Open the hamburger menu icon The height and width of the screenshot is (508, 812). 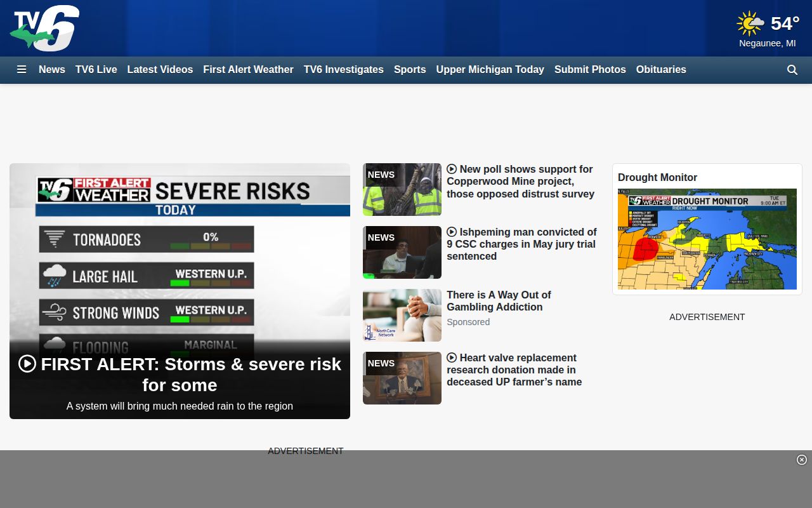tap(22, 70)
